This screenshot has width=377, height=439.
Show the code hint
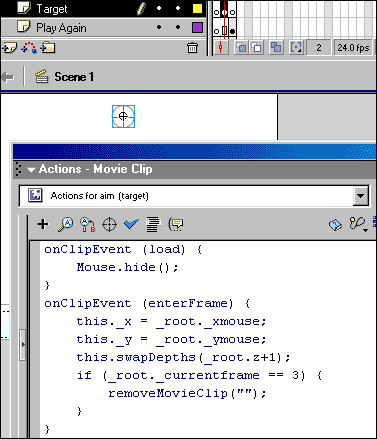point(176,224)
